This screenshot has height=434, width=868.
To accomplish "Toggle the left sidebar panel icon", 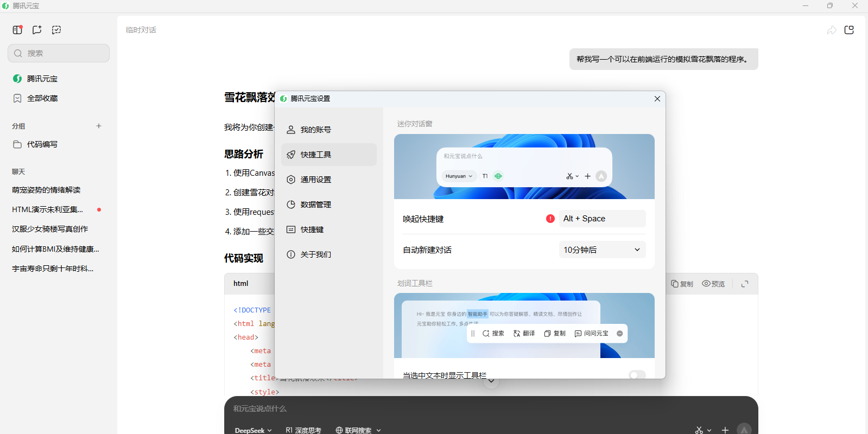I will pos(17,30).
